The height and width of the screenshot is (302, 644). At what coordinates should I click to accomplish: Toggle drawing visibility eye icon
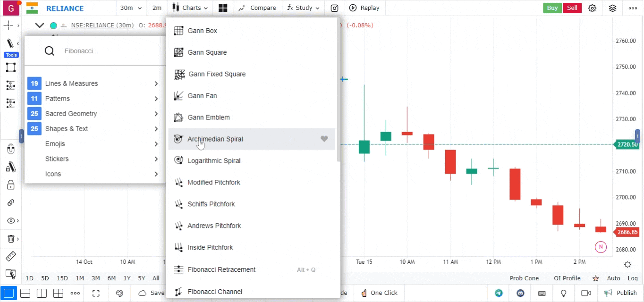pyautogui.click(x=10, y=220)
